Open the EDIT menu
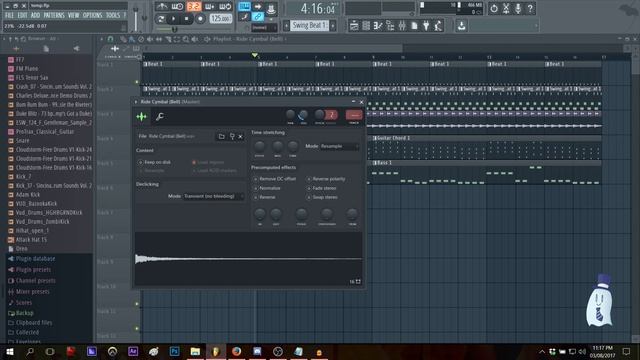This screenshot has width=640, height=360. (22, 15)
